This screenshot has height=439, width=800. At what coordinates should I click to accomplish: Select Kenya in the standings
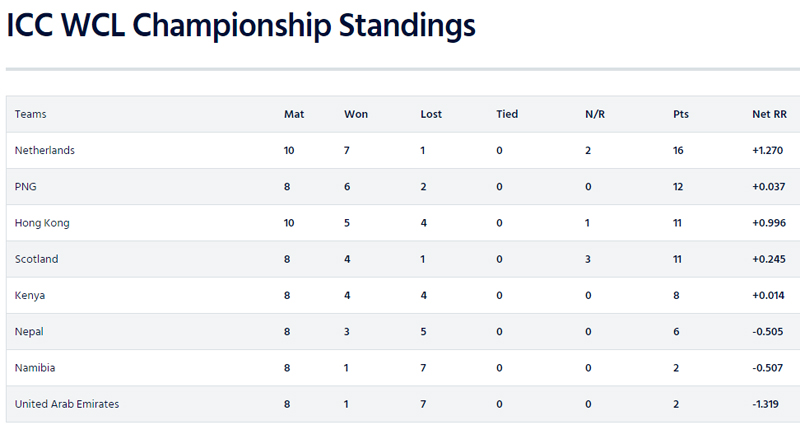pyautogui.click(x=30, y=295)
